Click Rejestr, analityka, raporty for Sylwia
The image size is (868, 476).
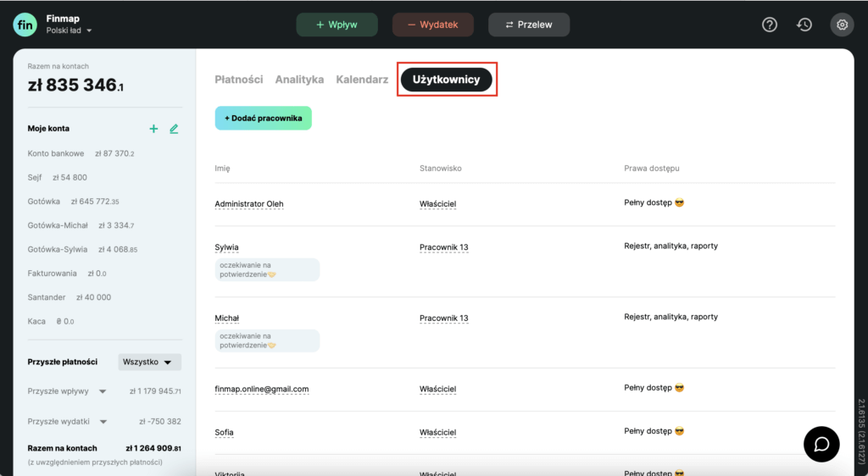pos(671,246)
